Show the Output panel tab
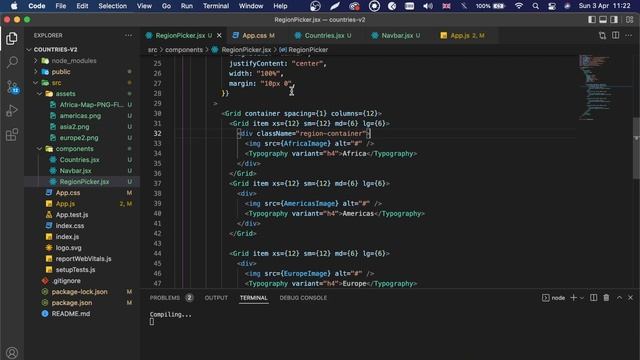The image size is (640, 360). (216, 298)
